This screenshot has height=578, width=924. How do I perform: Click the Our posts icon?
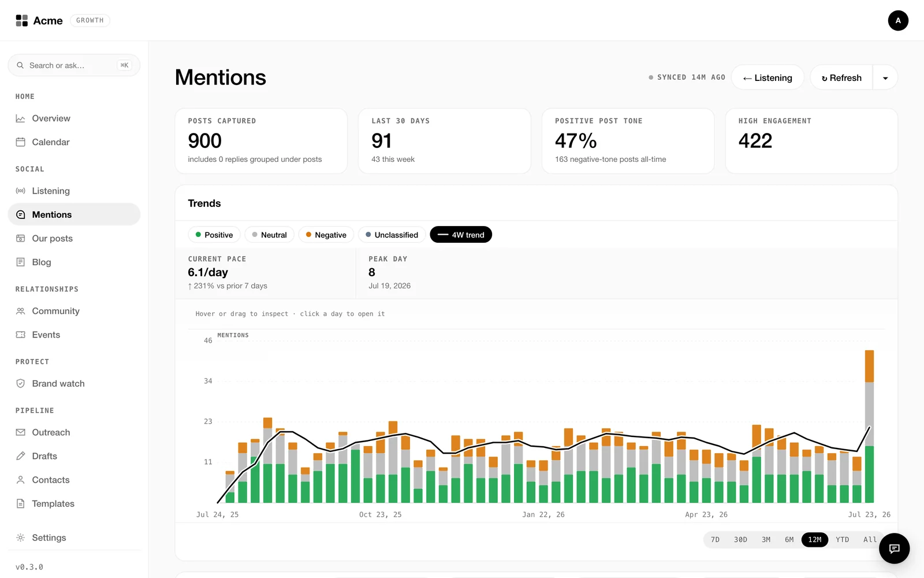tap(20, 238)
